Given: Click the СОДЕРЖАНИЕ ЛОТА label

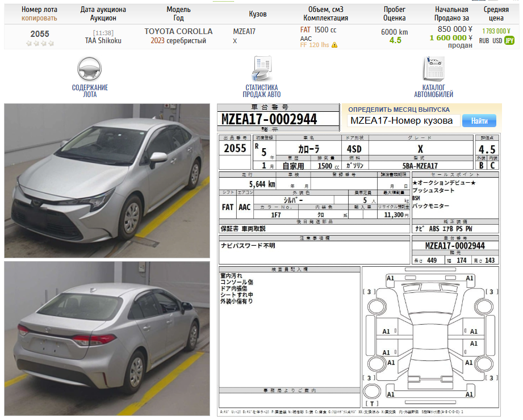Looking at the screenshot, I should 90,91.
